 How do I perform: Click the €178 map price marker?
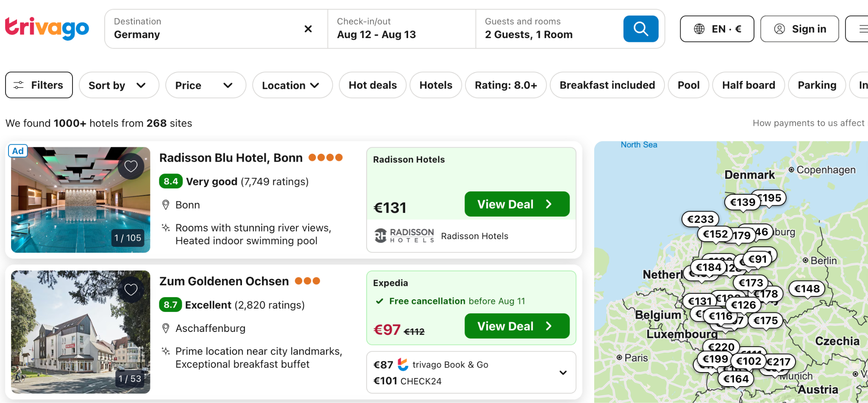tap(768, 294)
